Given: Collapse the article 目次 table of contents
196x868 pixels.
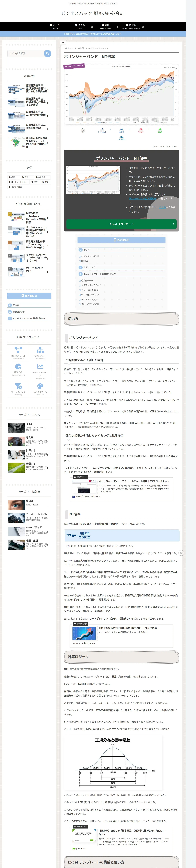Looking at the screenshot, I should pyautogui.click(x=121, y=240).
